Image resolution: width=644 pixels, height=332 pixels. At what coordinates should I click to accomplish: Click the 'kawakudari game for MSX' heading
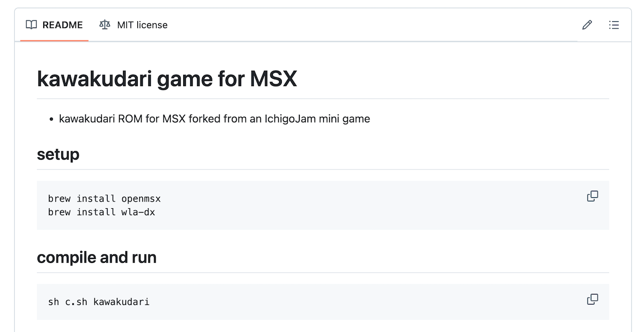click(x=167, y=79)
